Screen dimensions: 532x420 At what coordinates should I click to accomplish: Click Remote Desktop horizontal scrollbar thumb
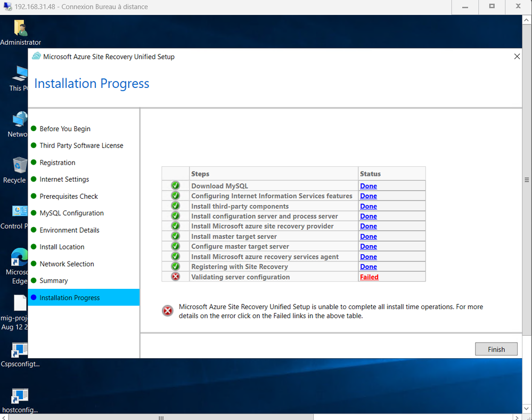161,417
